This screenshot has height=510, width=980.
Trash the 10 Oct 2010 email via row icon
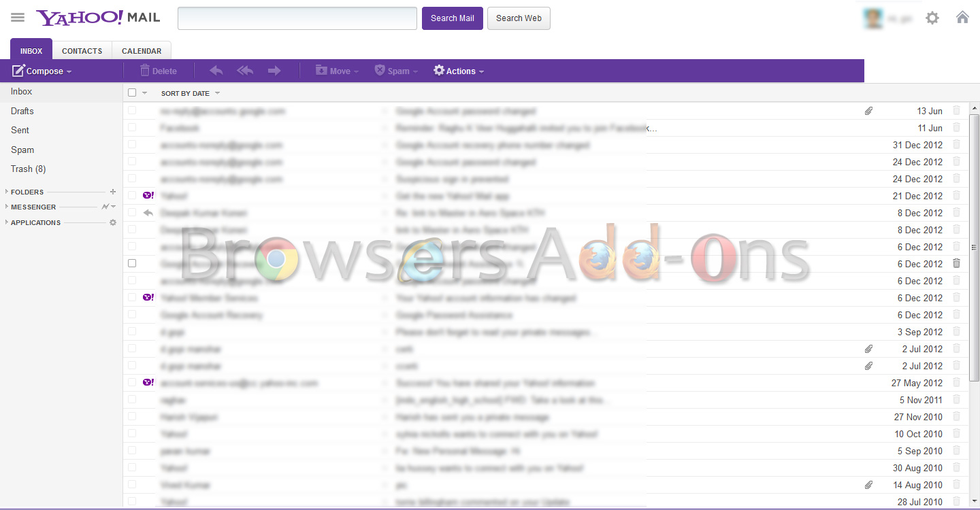[957, 433]
